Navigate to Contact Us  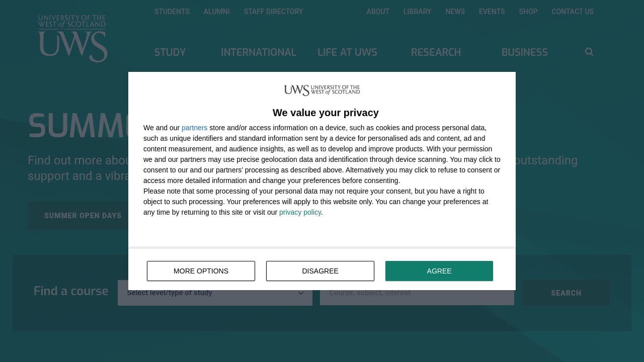pos(573,12)
